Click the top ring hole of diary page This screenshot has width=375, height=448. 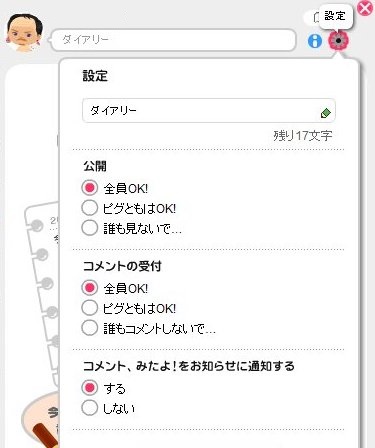[37, 225]
